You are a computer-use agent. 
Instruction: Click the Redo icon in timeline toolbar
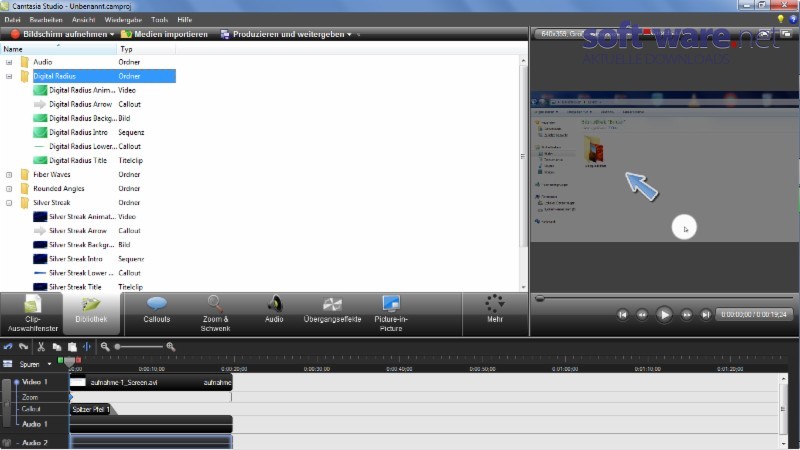23,346
